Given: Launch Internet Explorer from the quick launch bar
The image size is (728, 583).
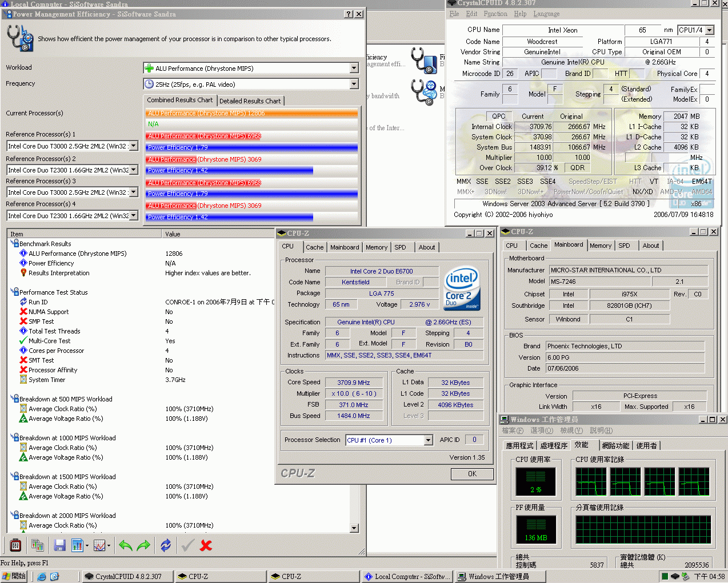Looking at the screenshot, I should tap(42, 577).
